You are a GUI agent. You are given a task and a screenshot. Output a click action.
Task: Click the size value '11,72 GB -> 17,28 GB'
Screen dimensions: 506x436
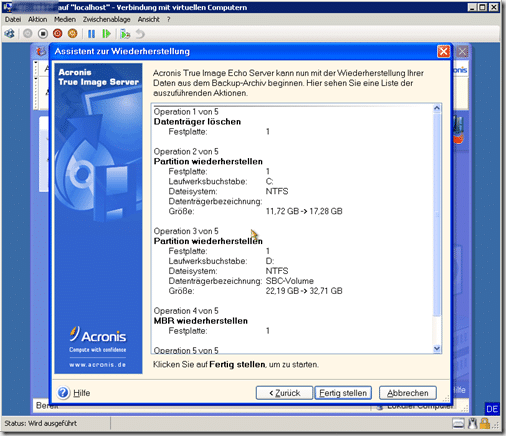tap(304, 211)
